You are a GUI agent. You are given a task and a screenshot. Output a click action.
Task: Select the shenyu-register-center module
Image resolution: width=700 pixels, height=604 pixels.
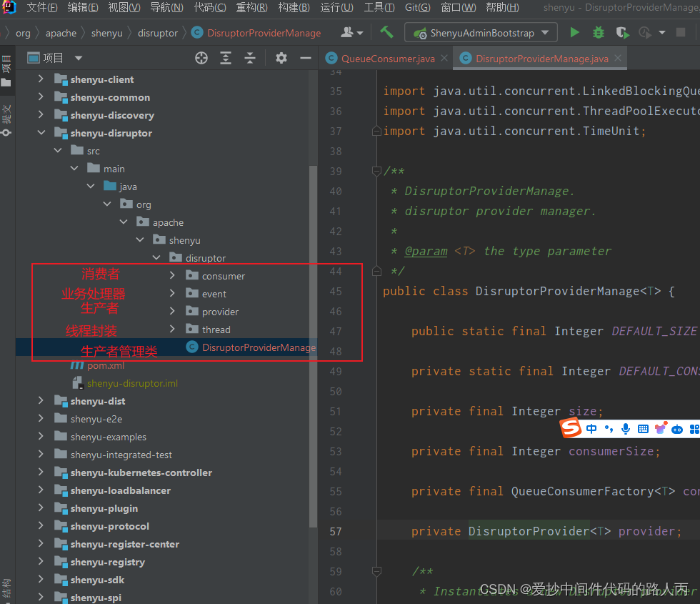[124, 544]
